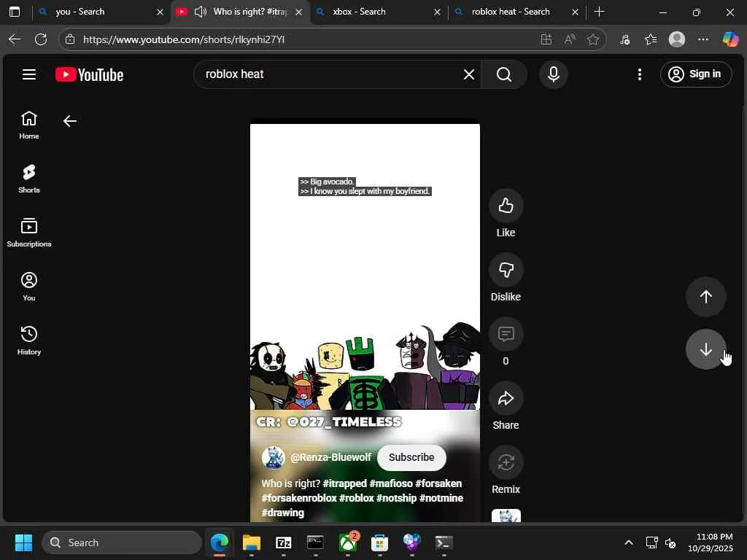Screen dimensions: 747x560
Task: Close the 'xbox - Search' tab
Action: coord(438,12)
